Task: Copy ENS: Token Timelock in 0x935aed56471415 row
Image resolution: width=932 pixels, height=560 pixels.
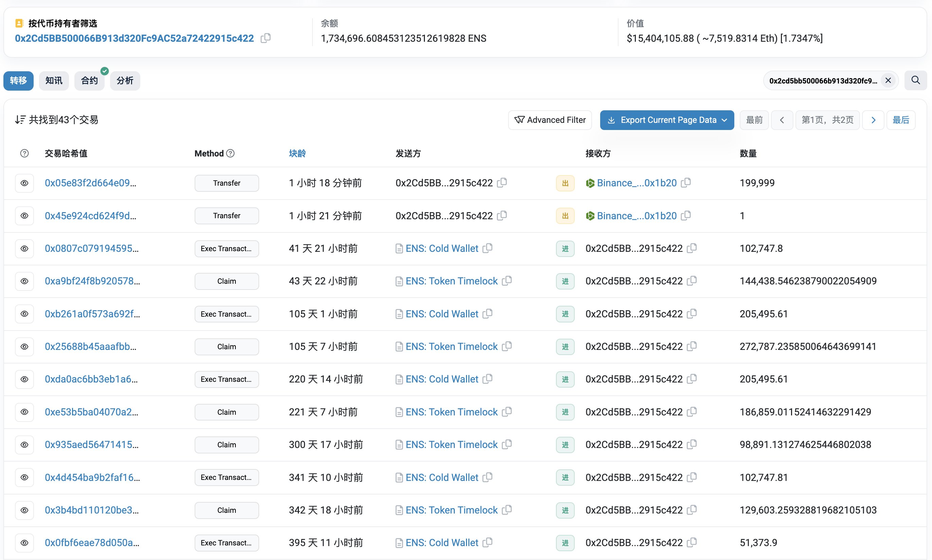Action: point(507,445)
